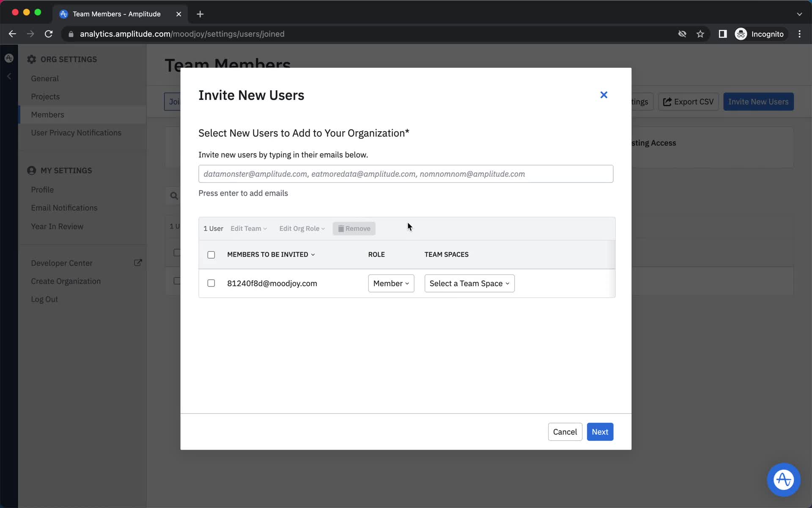The image size is (812, 508).
Task: Click the Export CSV icon button
Action: [688, 102]
